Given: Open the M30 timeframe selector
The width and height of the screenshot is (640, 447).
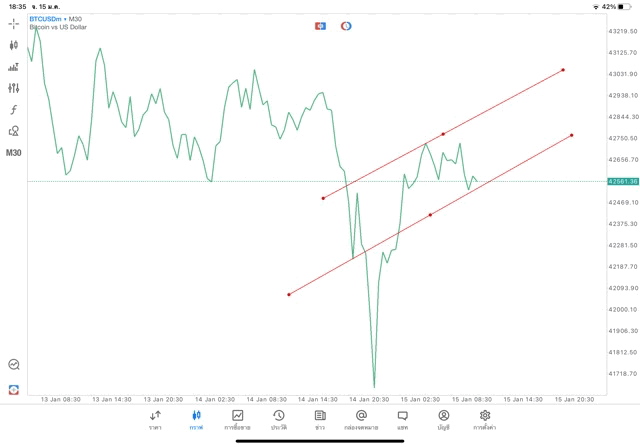Looking at the screenshot, I should pyautogui.click(x=14, y=153).
